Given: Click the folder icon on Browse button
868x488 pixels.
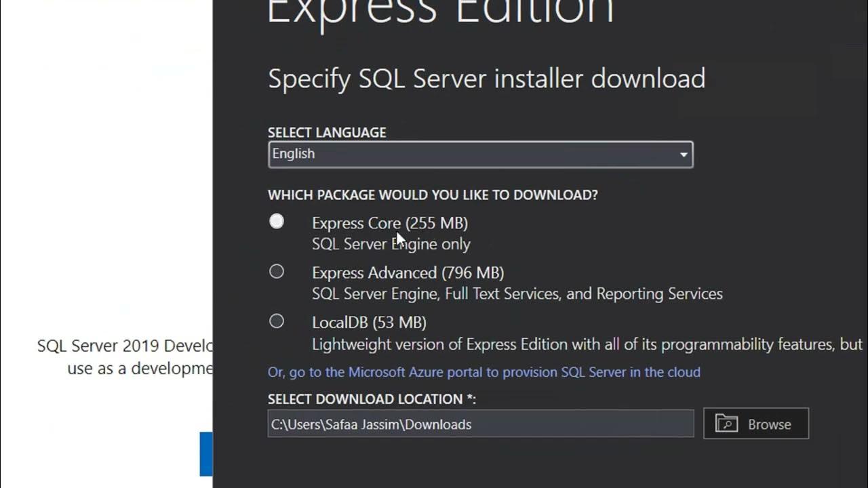Looking at the screenshot, I should pos(726,424).
